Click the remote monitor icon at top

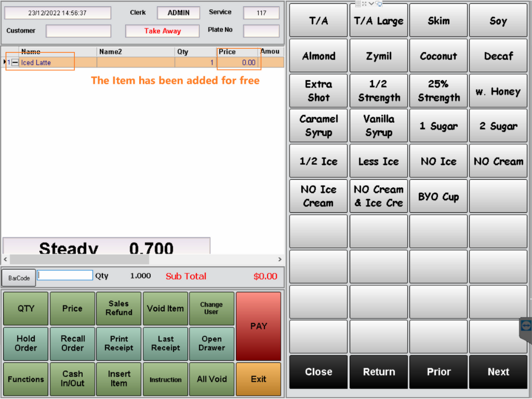point(379,4)
